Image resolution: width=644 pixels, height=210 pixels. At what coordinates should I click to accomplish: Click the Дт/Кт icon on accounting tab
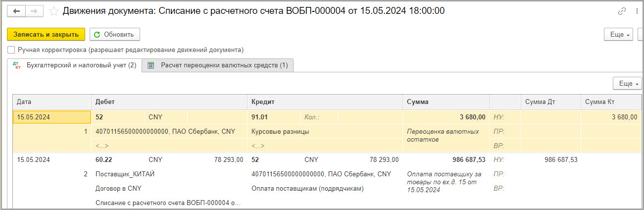(x=16, y=65)
